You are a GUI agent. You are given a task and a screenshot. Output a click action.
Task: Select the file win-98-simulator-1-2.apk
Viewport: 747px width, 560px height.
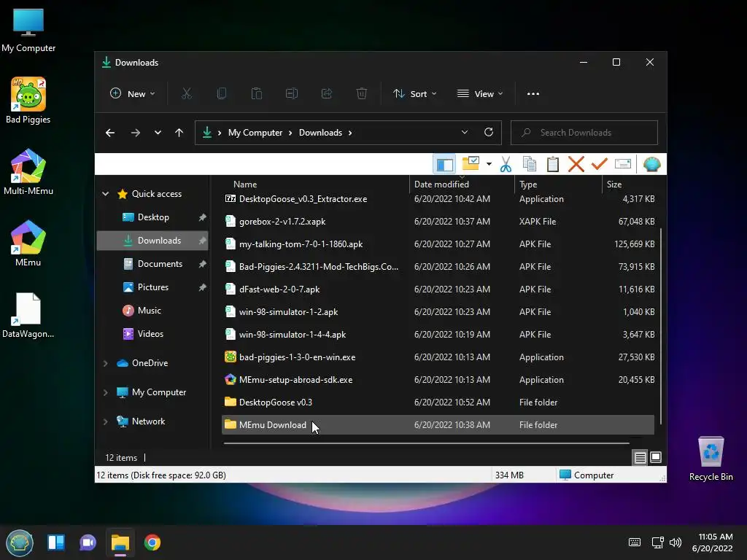pyautogui.click(x=438, y=312)
